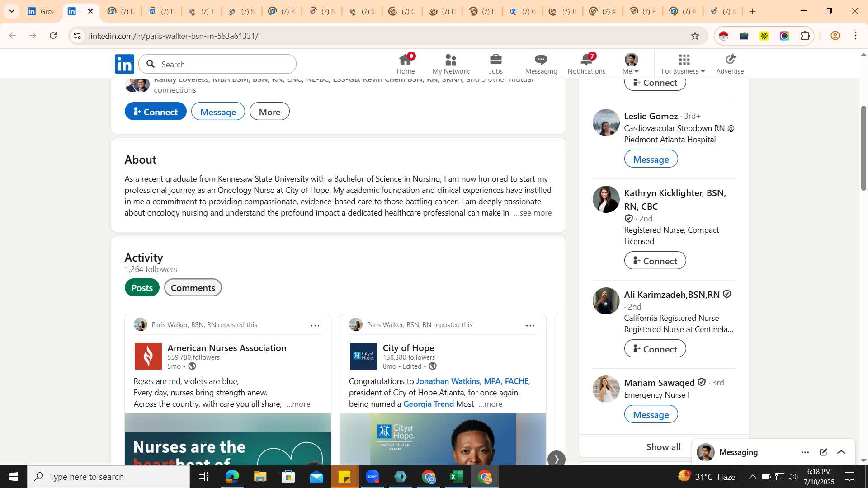Click the LinkedIn search field
Viewport: 868px width, 488px height.
217,64
